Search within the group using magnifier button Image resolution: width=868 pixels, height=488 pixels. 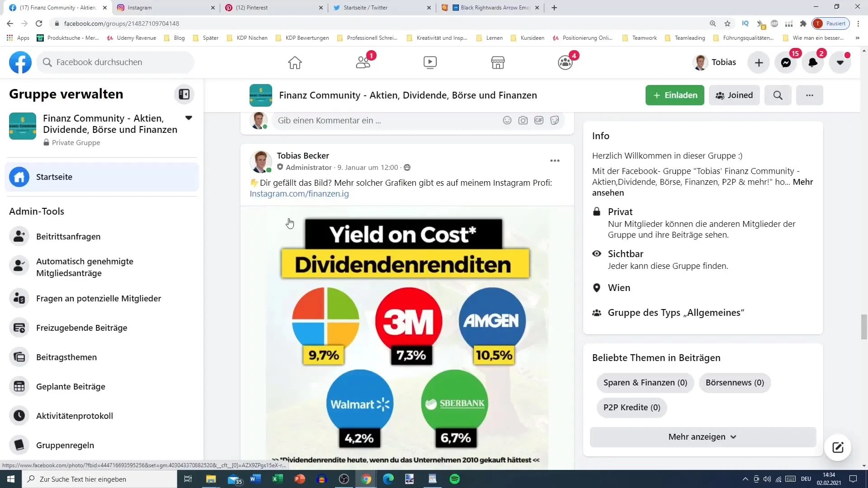(778, 95)
